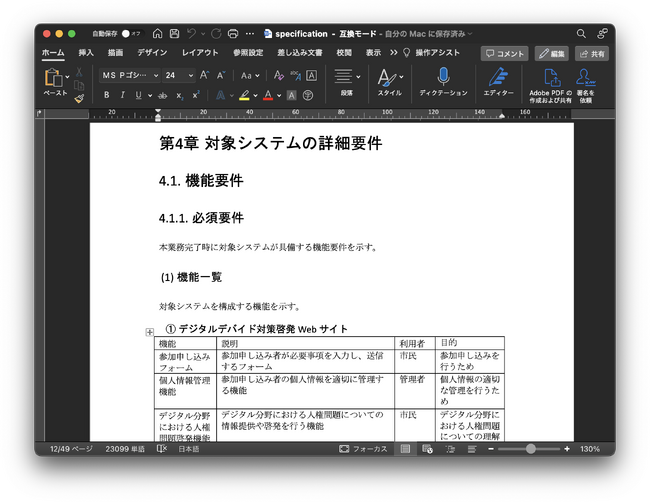Click the Editing mode button
The image size is (650, 503).
pyautogui.click(x=552, y=53)
